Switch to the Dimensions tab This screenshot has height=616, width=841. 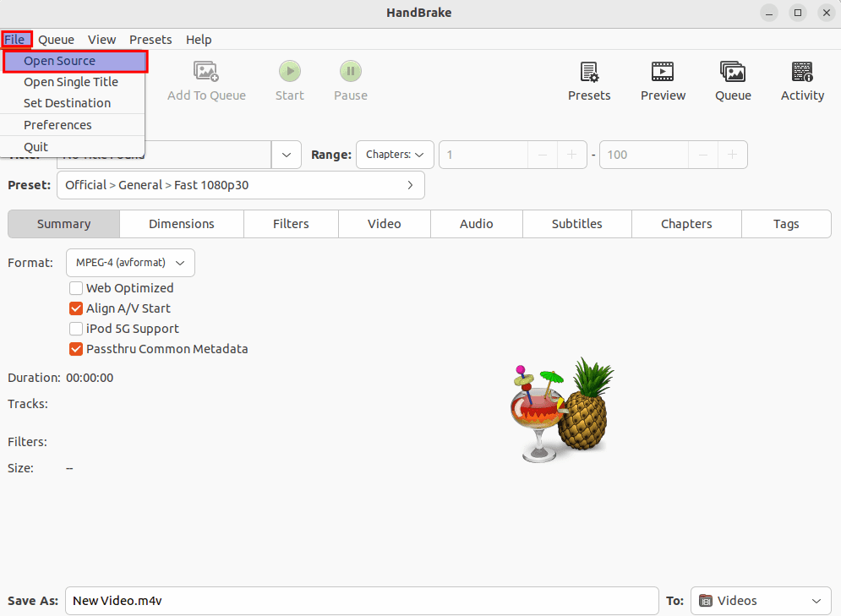(x=181, y=224)
